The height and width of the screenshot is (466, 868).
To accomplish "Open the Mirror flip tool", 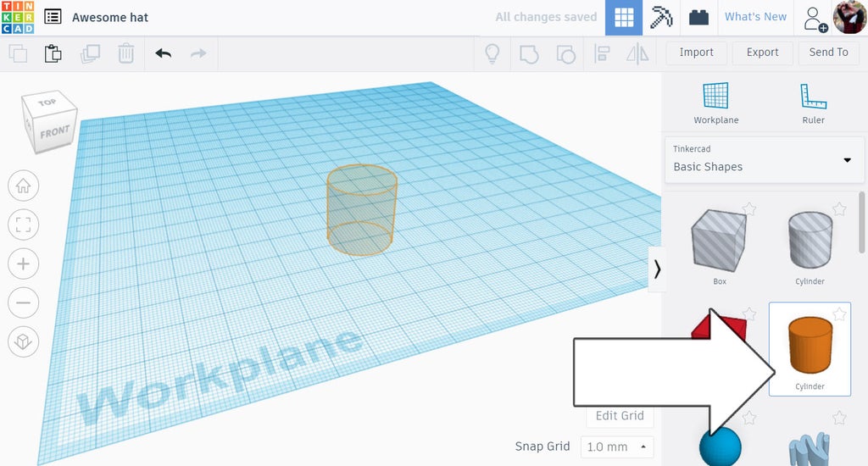I will [637, 53].
